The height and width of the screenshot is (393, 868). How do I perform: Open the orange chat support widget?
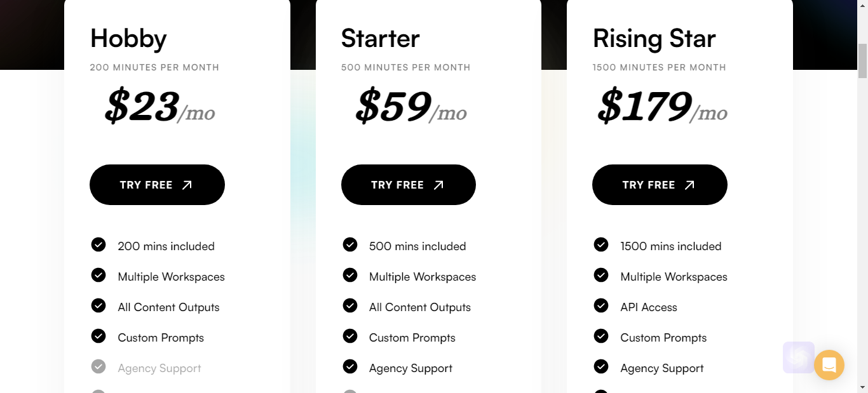[x=829, y=365]
